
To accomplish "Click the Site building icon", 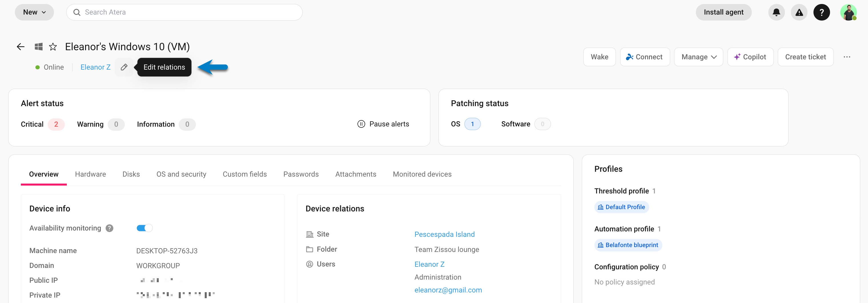I will 309,234.
